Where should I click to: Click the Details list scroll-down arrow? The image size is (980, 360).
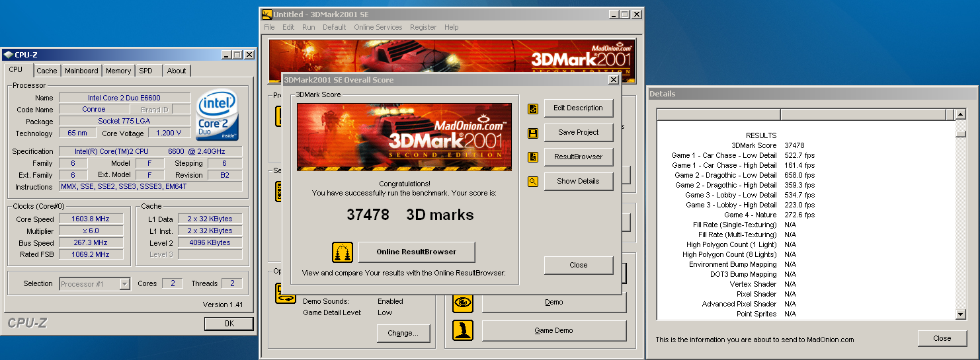[961, 315]
